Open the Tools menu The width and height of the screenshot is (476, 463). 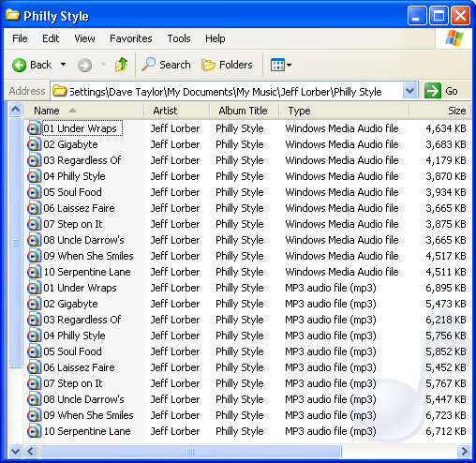[x=179, y=38]
